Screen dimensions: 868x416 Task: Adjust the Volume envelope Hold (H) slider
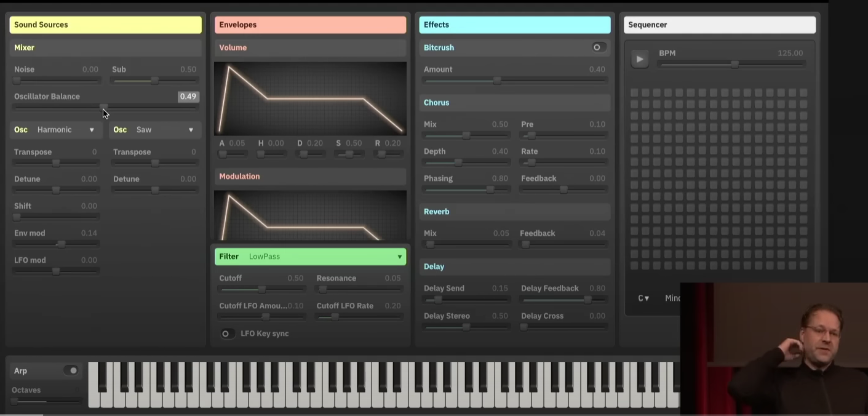click(271, 154)
